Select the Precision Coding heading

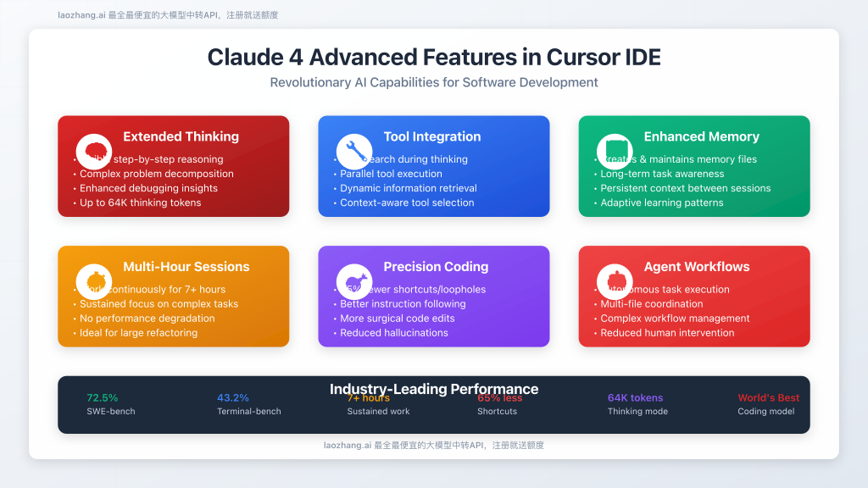click(437, 267)
